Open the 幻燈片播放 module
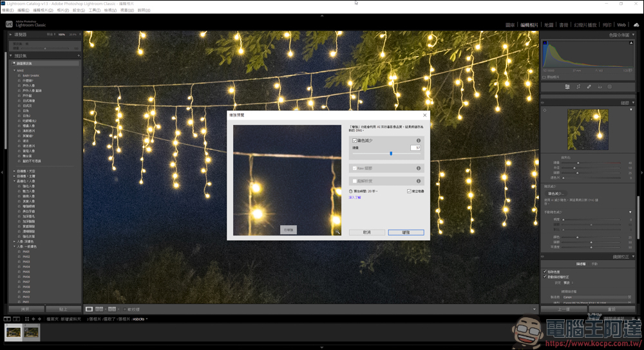The width and height of the screenshot is (644, 350). pos(585,25)
